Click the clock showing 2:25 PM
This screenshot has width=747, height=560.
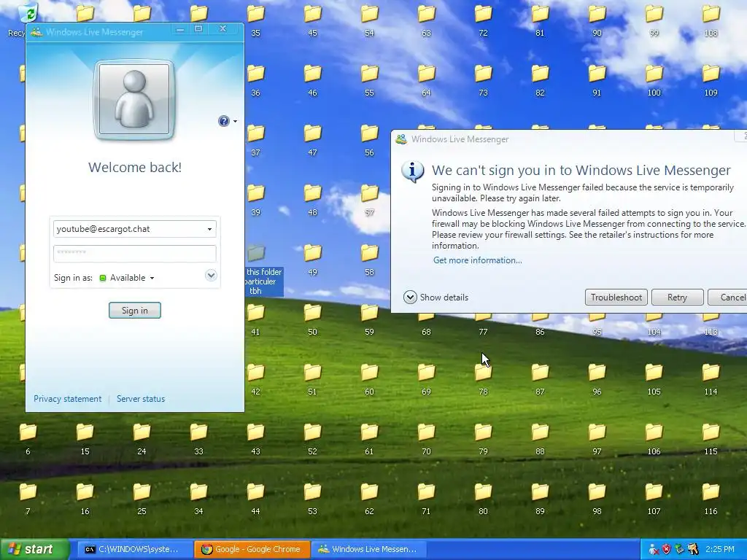720,549
